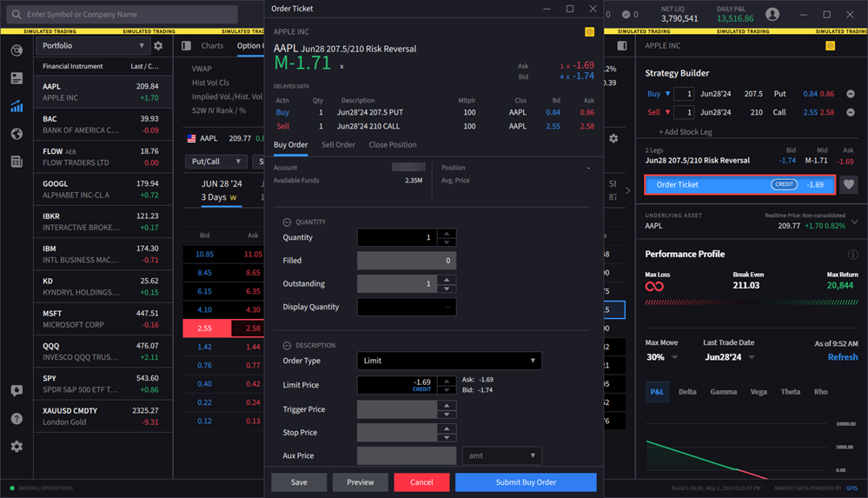Open Performance Profile info icon
This screenshot has width=868, height=498.
click(852, 255)
